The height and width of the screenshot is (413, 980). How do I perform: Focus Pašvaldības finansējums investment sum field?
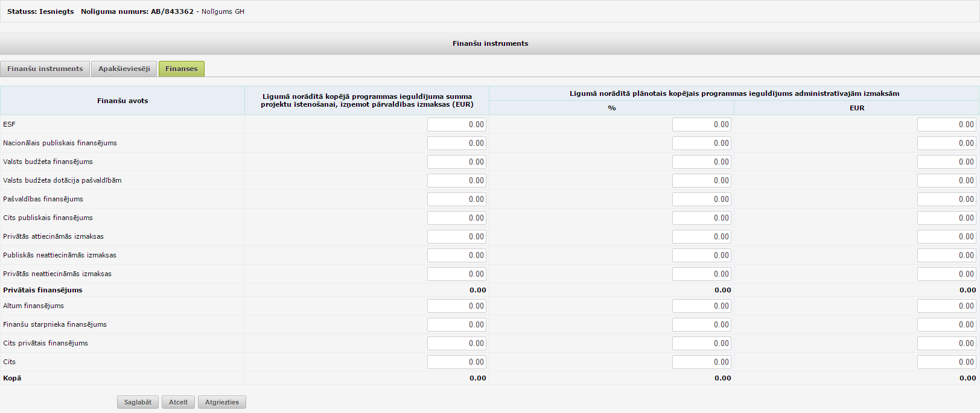point(457,199)
